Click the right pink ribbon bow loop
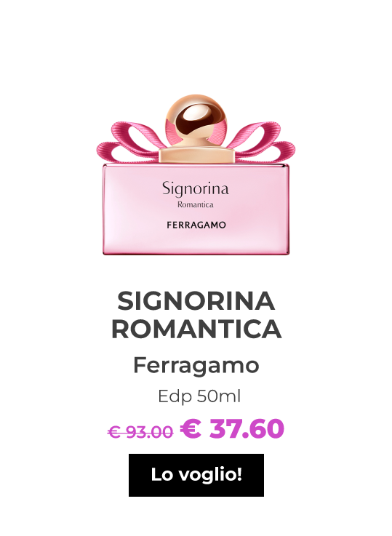Screen dimensions: 392x536 click(x=263, y=143)
